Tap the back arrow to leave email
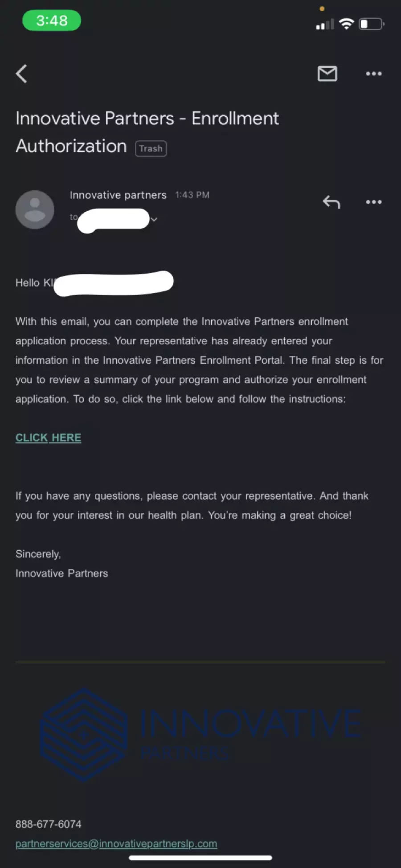The height and width of the screenshot is (868, 401). pos(21,74)
